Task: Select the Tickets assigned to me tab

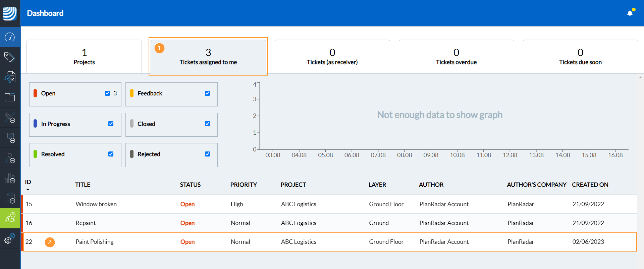Action: pos(208,56)
